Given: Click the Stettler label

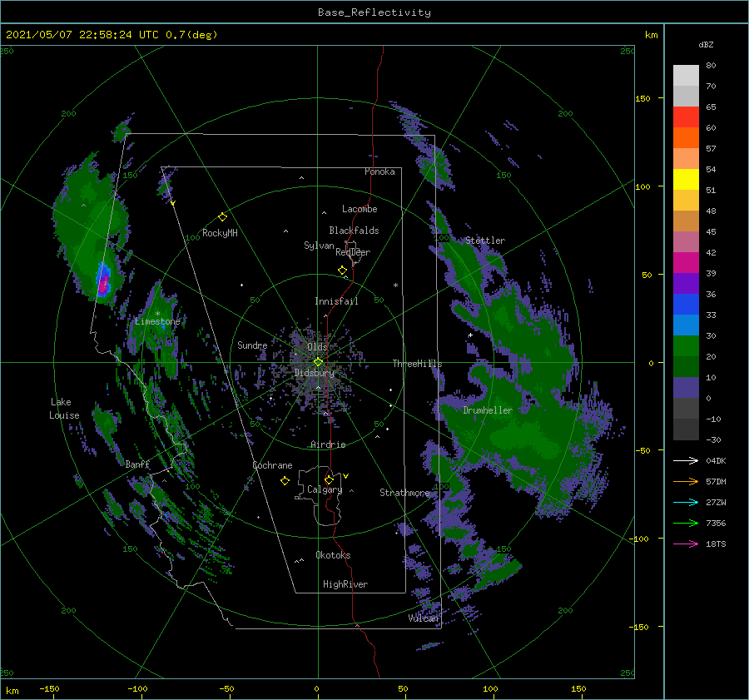Looking at the screenshot, I should click(485, 241).
